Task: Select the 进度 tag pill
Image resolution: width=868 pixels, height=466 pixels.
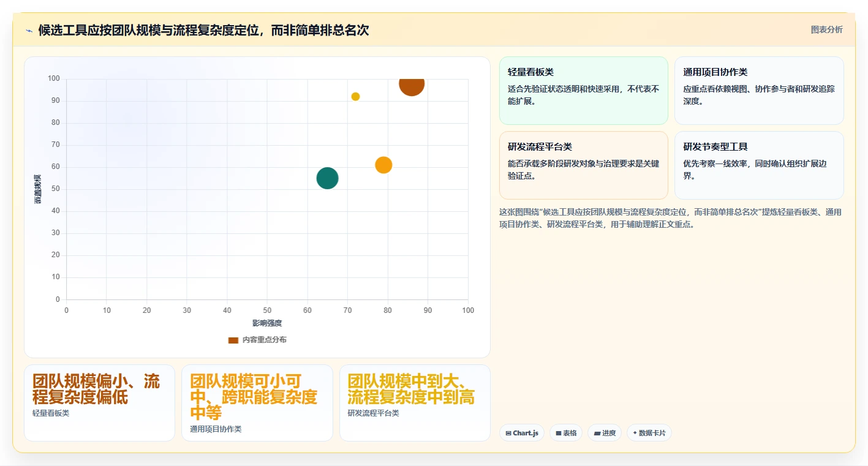Action: [x=605, y=433]
